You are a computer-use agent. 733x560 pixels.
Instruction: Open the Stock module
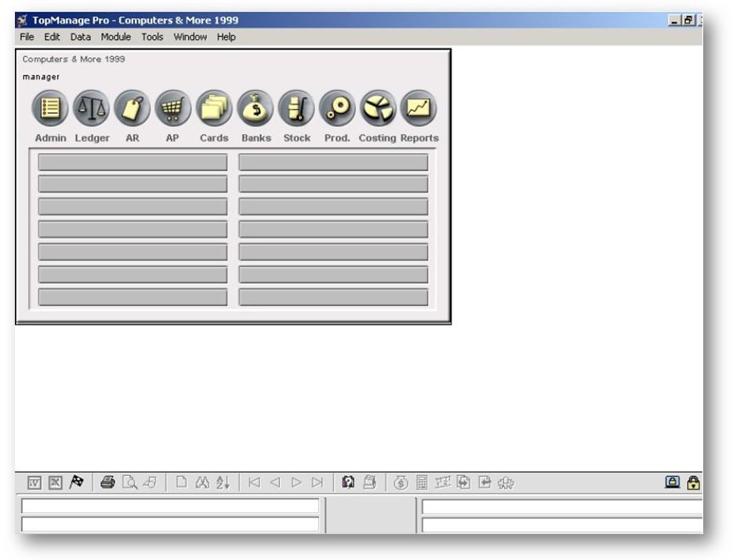coord(296,110)
